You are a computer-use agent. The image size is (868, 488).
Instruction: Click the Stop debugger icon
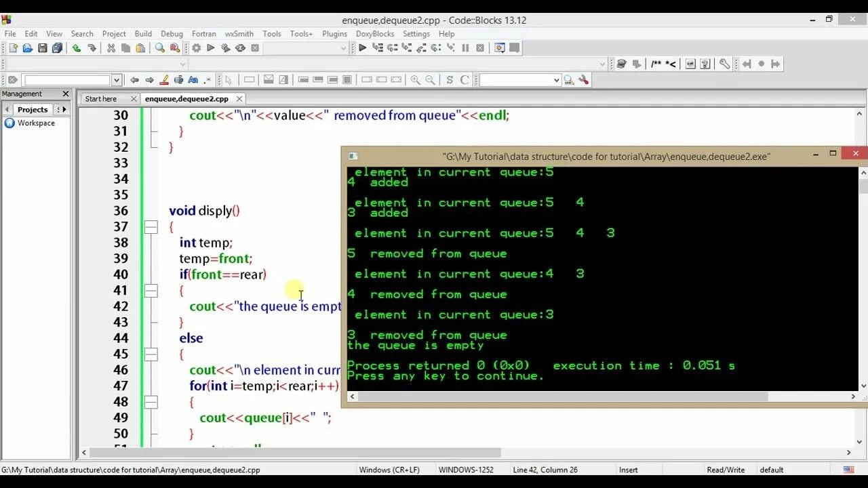click(x=480, y=48)
